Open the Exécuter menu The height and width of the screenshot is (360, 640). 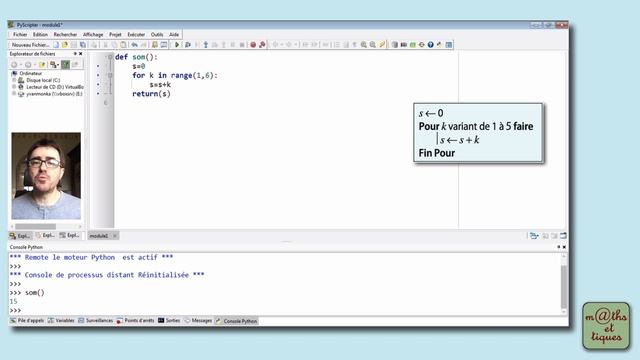click(136, 35)
